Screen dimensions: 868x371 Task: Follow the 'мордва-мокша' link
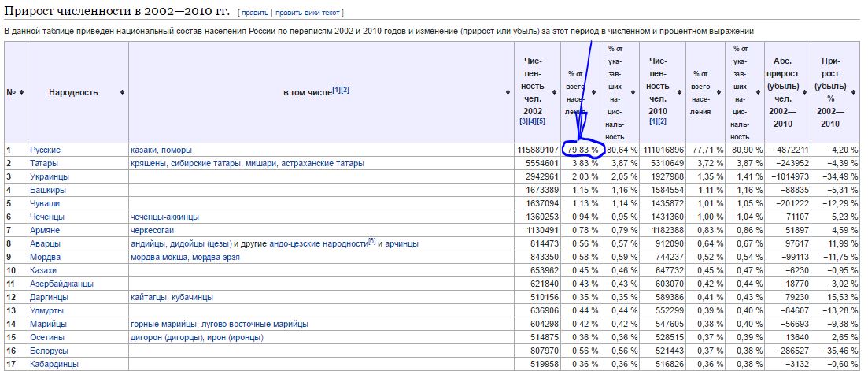(x=159, y=257)
